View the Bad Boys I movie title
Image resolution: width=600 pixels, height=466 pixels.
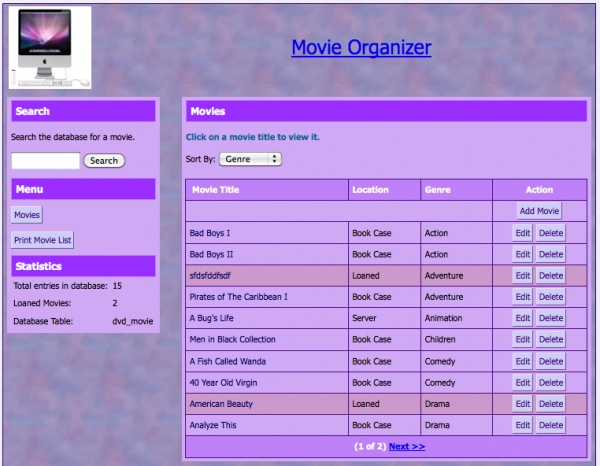210,233
